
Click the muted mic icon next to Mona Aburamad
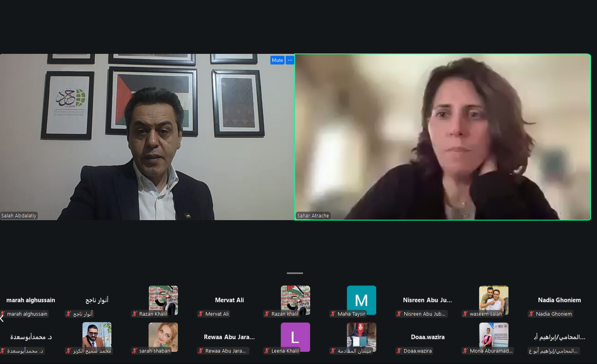466,351
